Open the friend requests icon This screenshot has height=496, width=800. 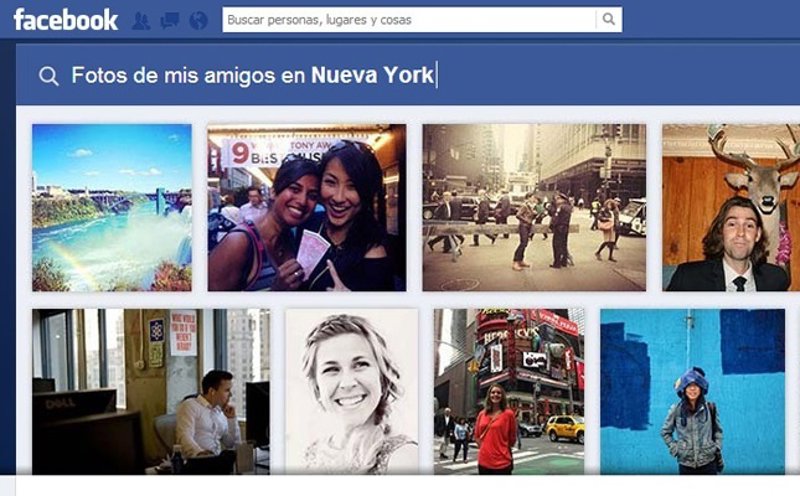point(141,20)
